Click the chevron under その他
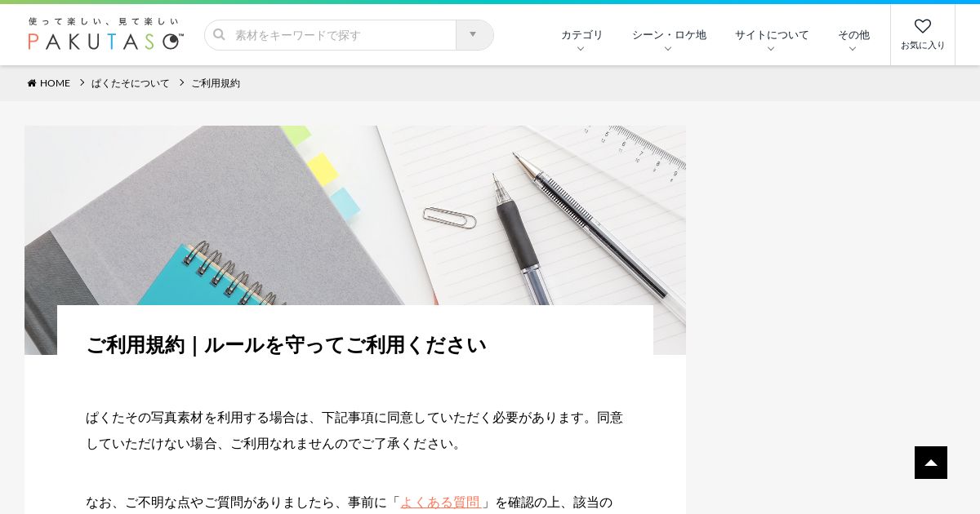The height and width of the screenshot is (514, 980). (853, 49)
